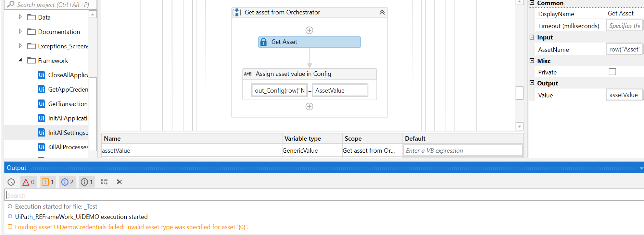Sort variables by Variable type column header
The height and width of the screenshot is (235, 644).
(x=312, y=138)
